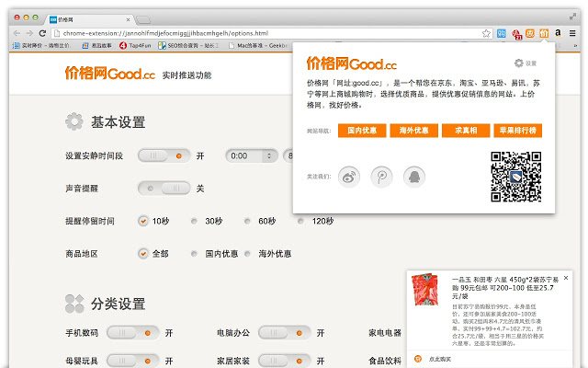Select 全部 product region

point(143,254)
